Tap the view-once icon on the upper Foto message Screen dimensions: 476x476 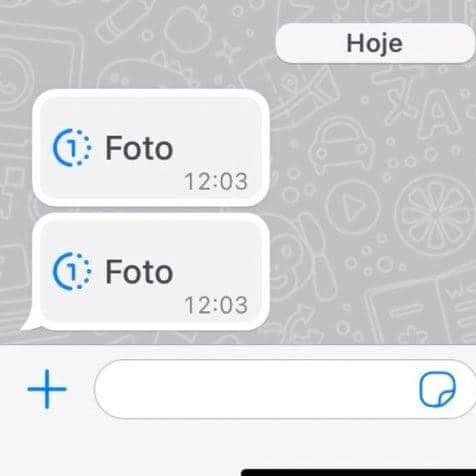(72, 147)
